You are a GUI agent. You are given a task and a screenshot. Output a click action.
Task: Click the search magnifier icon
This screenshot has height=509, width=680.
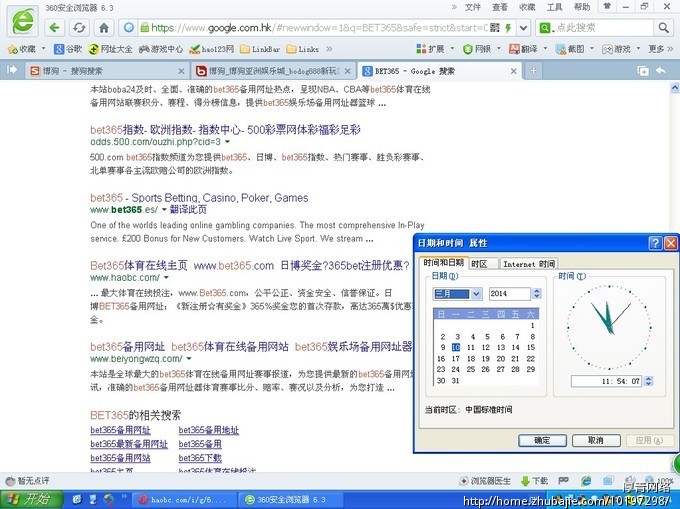(x=663, y=28)
